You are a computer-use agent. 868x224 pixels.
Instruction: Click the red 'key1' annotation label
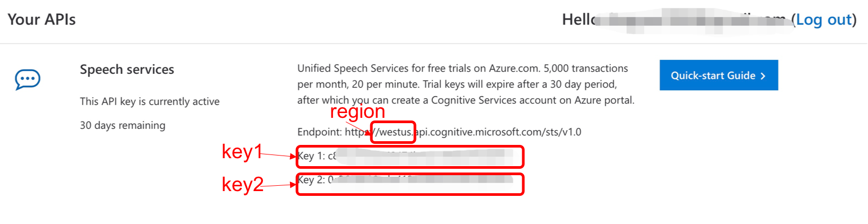click(x=242, y=152)
